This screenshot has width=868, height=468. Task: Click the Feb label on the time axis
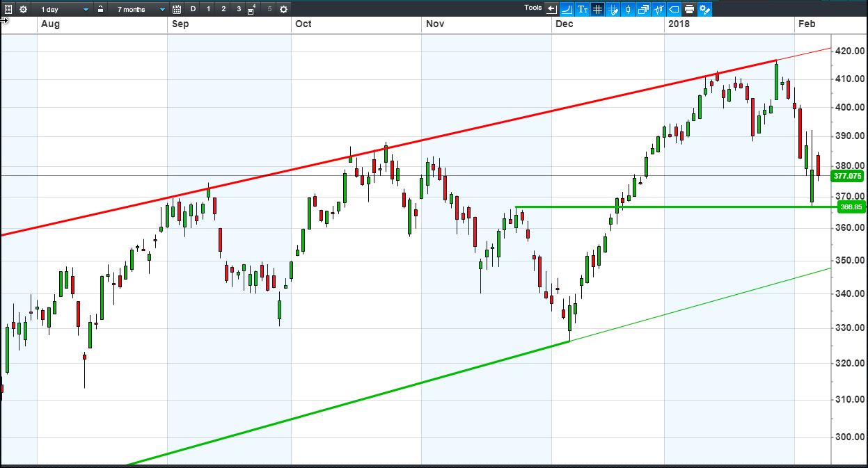click(807, 24)
